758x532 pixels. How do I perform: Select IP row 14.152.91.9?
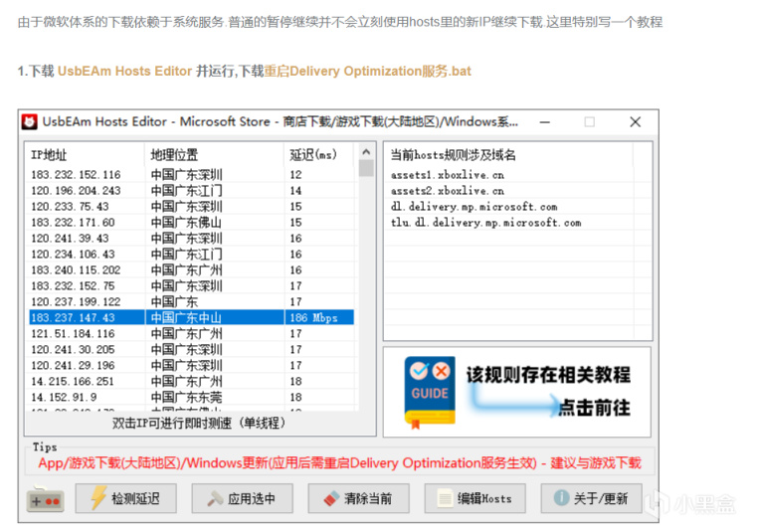coord(191,397)
